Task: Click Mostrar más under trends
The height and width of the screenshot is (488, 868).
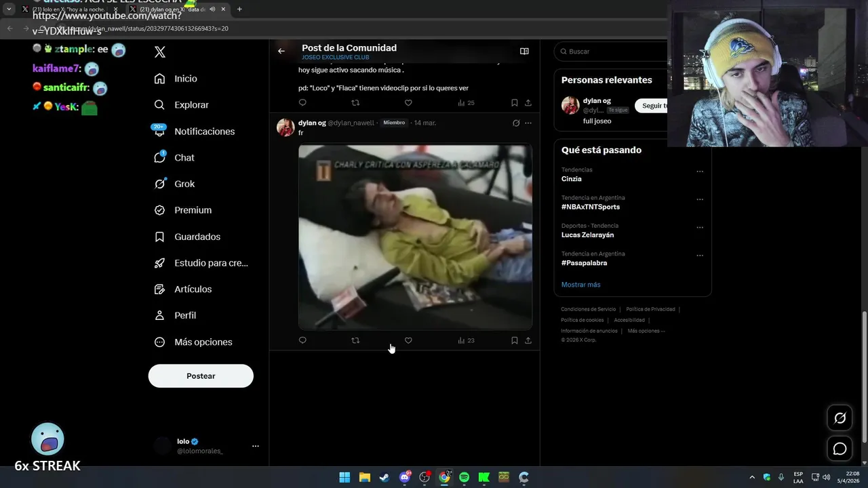Action: (580, 285)
